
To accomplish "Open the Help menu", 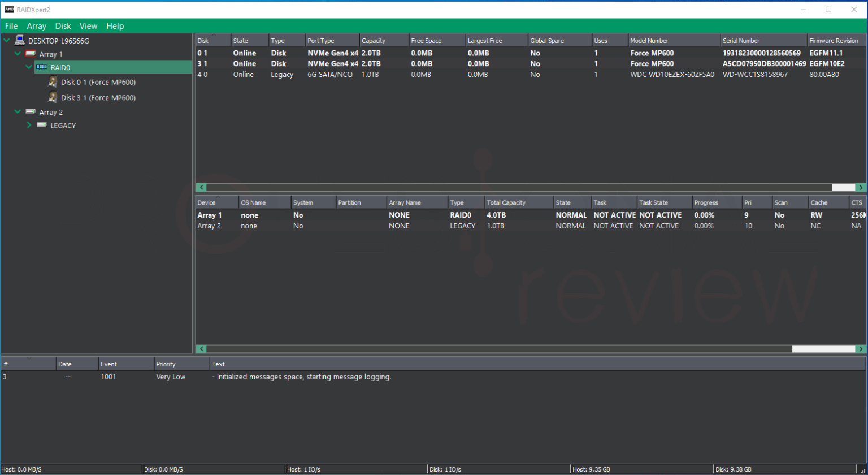I will pos(115,26).
